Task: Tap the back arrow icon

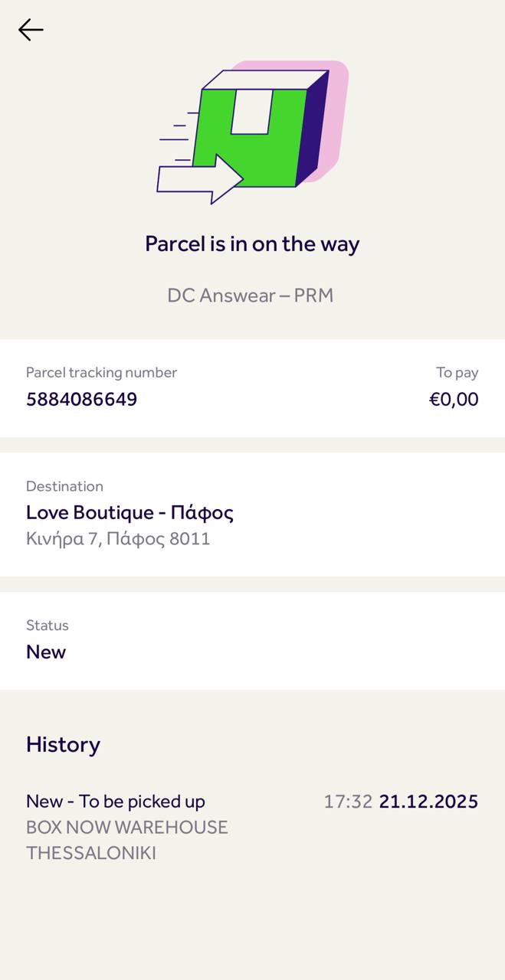Action: click(31, 30)
